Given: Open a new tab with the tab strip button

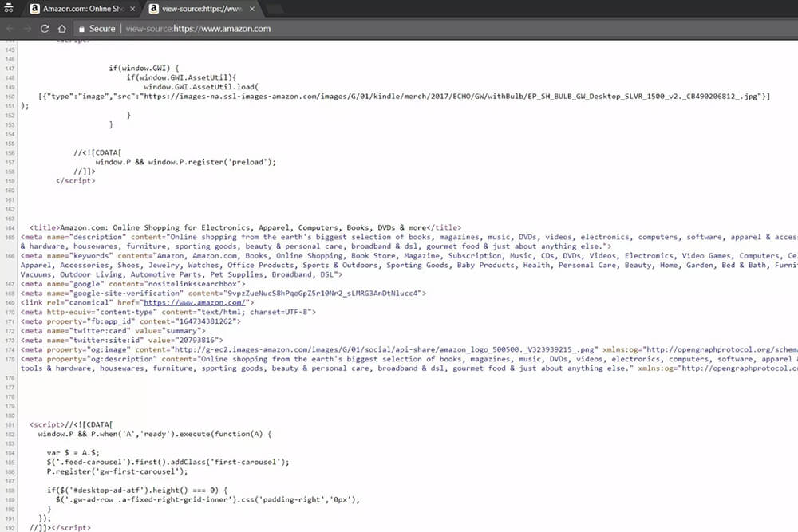Looking at the screenshot, I should [275, 9].
